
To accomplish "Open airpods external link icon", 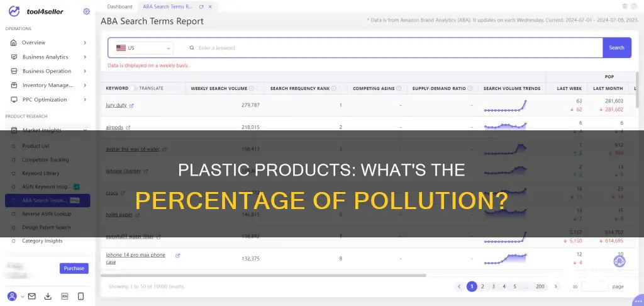I will (128, 127).
